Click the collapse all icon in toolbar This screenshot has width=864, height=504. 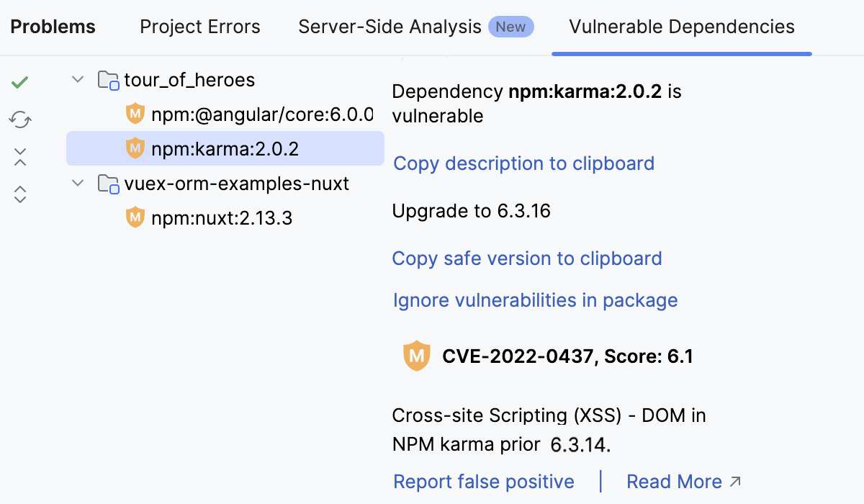(x=19, y=156)
